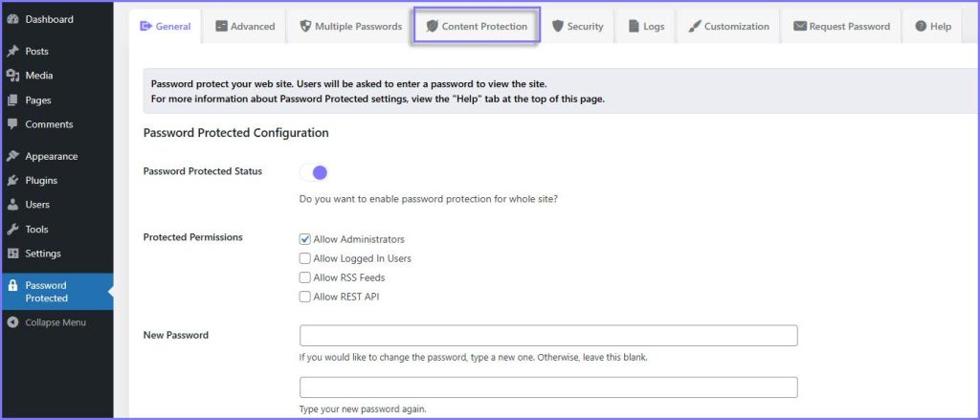Image resolution: width=980 pixels, height=420 pixels.
Task: Toggle the Password Protected Status switch
Action: (314, 172)
